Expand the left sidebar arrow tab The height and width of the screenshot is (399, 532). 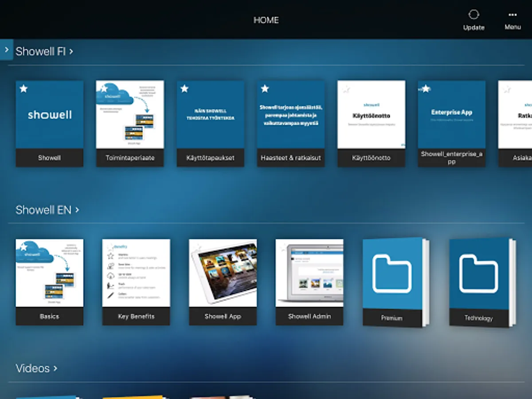click(6, 50)
